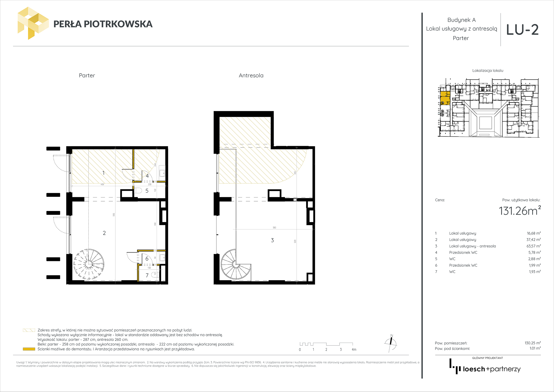
Task: Click the 122 dimension label
Action: [155, 191]
